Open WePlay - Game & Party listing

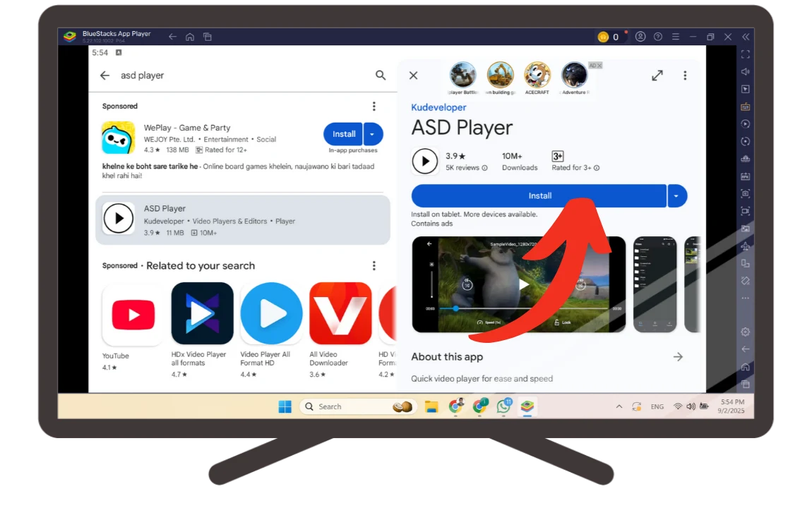[x=187, y=128]
